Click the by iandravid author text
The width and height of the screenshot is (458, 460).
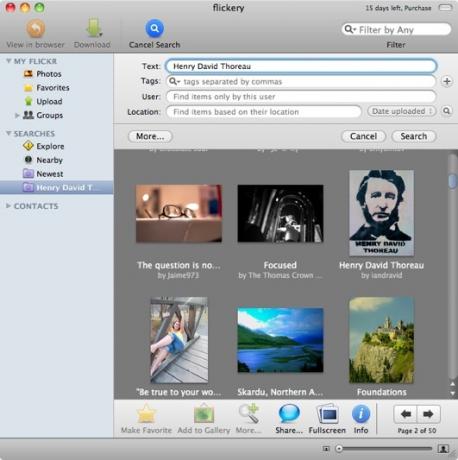pyautogui.click(x=381, y=276)
